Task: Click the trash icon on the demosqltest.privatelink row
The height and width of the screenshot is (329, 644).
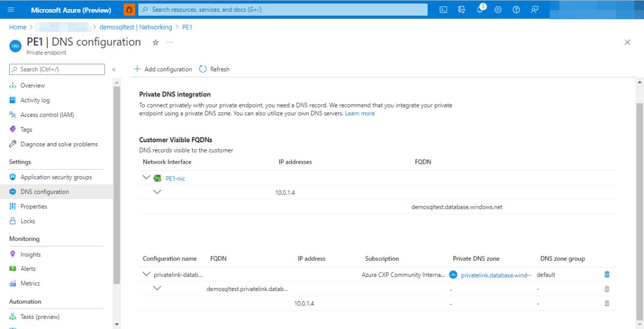Action: point(607,288)
